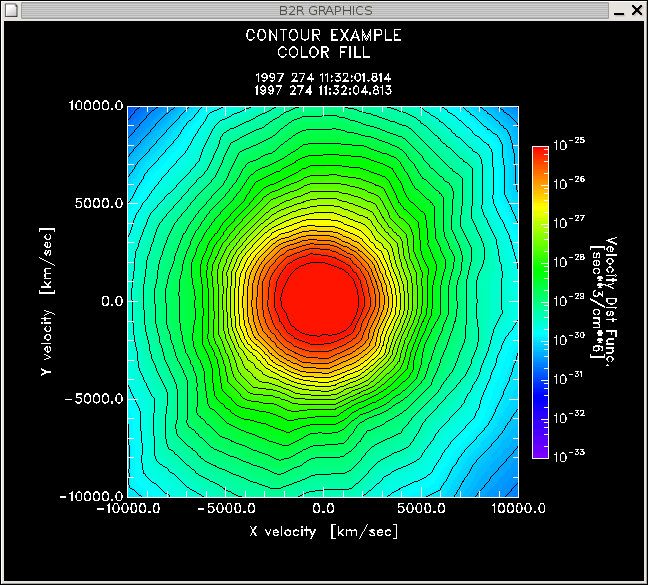Viewport: 648px width, 585px height.
Task: Click the X-axis tick label 10000.0
Action: point(519,509)
